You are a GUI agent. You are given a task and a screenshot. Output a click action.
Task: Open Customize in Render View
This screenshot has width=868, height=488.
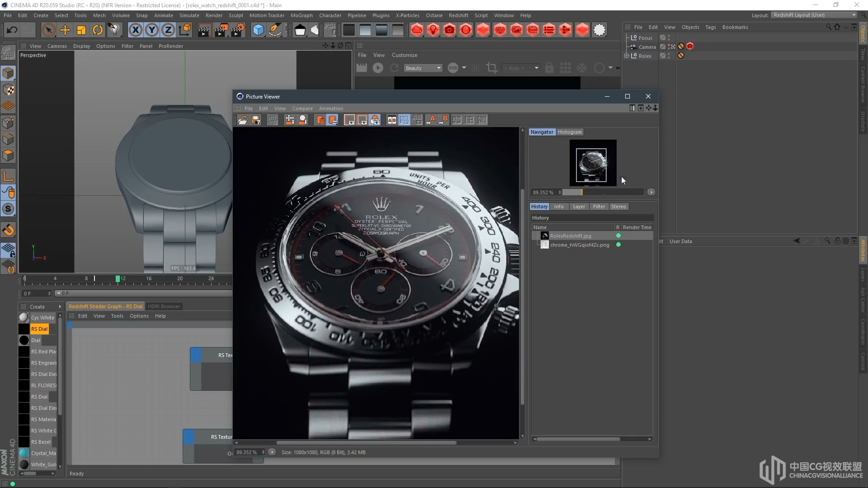tap(405, 55)
